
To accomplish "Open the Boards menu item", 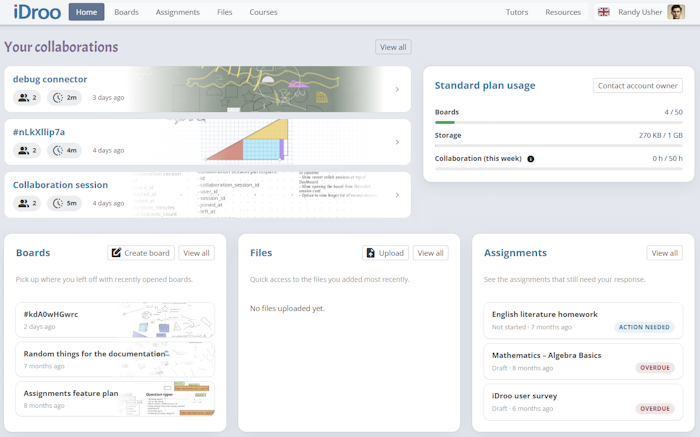I will click(x=127, y=12).
